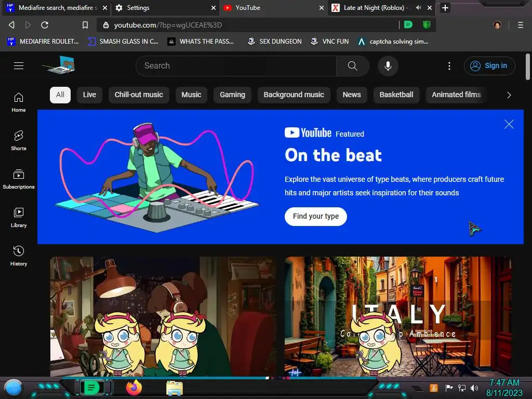
Task: Open File Explorer from the taskbar
Action: tap(175, 388)
